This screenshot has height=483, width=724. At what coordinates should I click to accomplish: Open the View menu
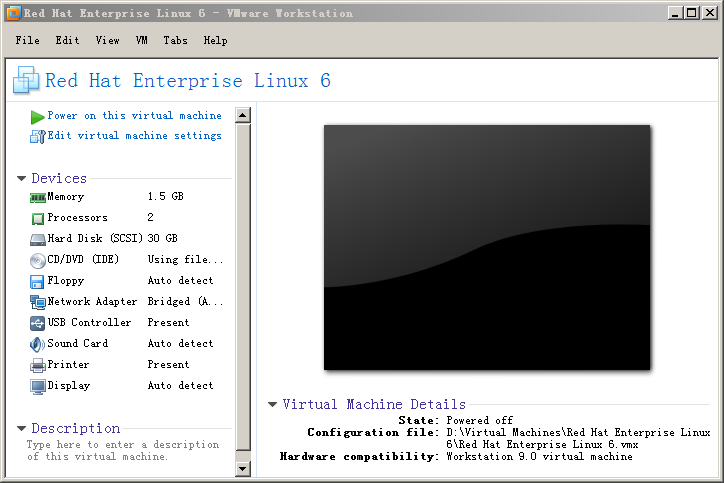click(x=108, y=40)
